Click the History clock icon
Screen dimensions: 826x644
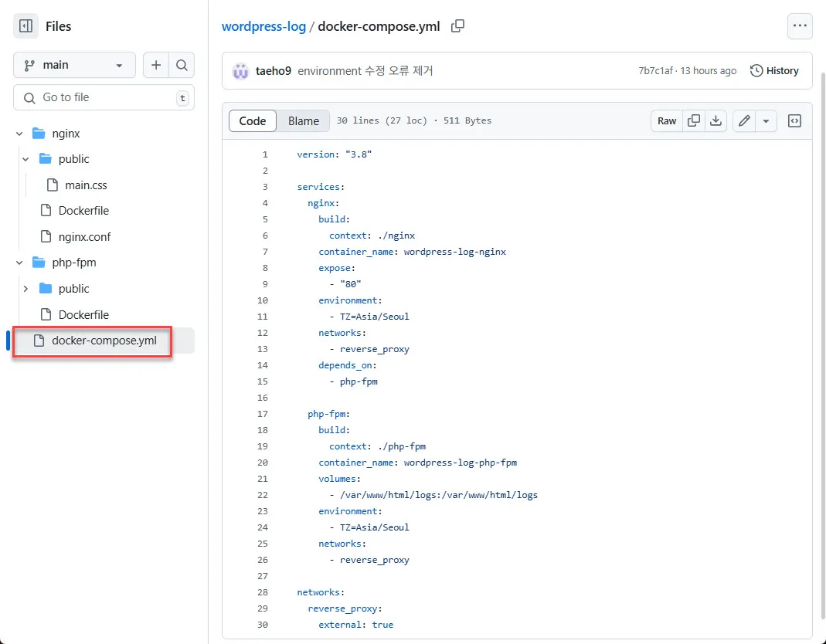click(x=756, y=70)
